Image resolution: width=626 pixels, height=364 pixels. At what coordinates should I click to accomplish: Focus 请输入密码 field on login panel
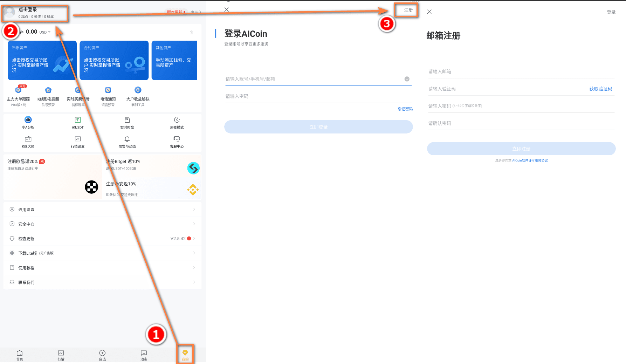tap(318, 96)
